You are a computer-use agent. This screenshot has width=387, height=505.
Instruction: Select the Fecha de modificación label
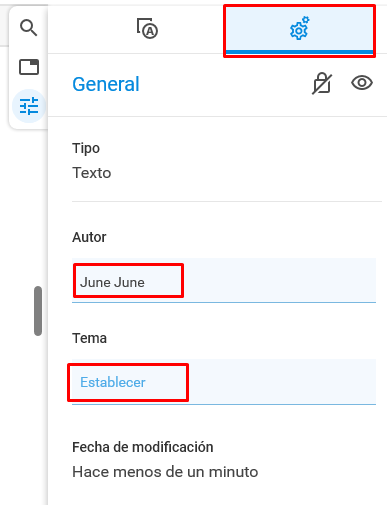(143, 447)
